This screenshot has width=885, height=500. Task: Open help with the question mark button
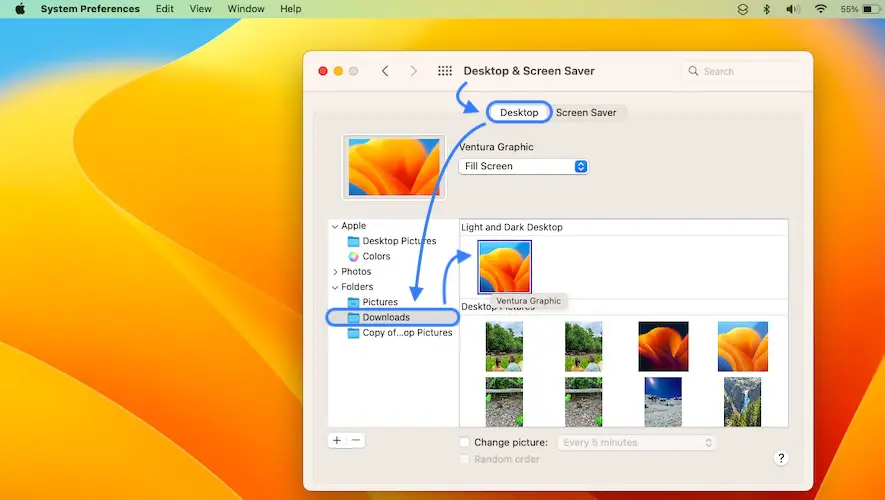point(781,458)
